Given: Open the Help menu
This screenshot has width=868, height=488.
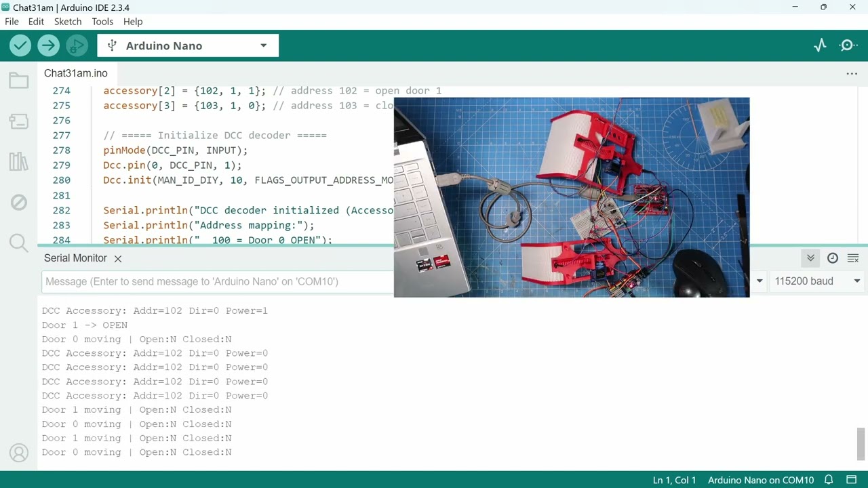Looking at the screenshot, I should [133, 21].
